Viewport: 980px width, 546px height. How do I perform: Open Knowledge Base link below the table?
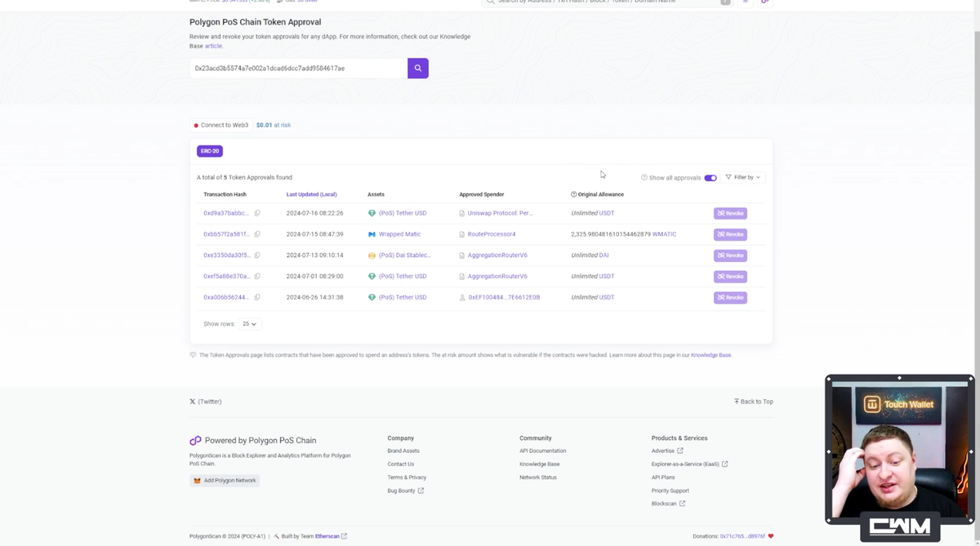[x=711, y=355]
